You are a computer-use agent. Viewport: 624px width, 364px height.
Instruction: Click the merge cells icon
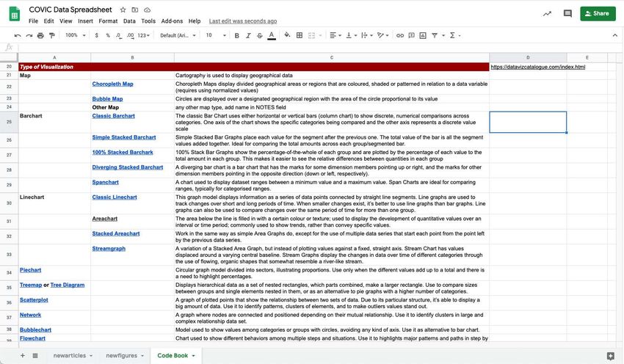(x=311, y=35)
